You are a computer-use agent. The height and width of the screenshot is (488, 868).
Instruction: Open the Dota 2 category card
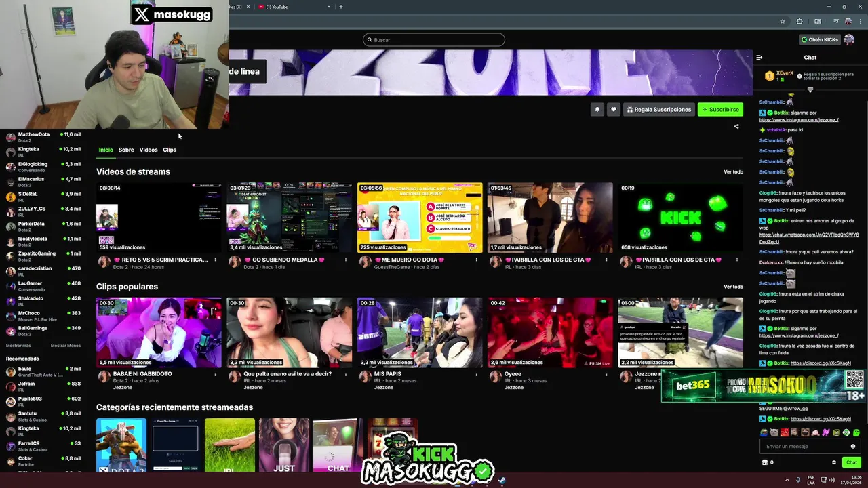(121, 445)
